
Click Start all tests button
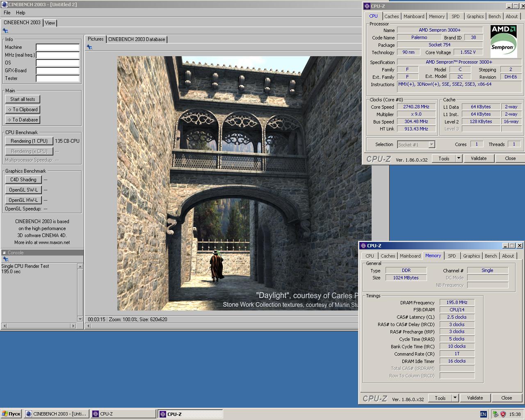[23, 99]
